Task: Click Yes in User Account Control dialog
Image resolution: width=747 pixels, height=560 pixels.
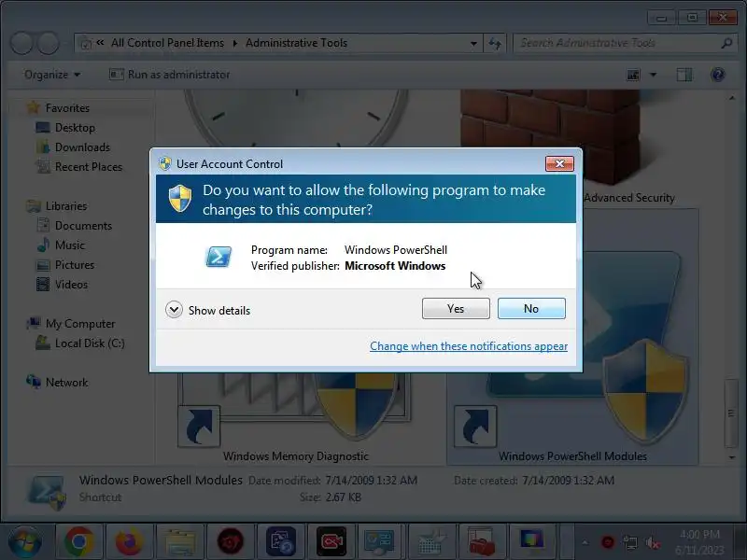Action: click(456, 309)
